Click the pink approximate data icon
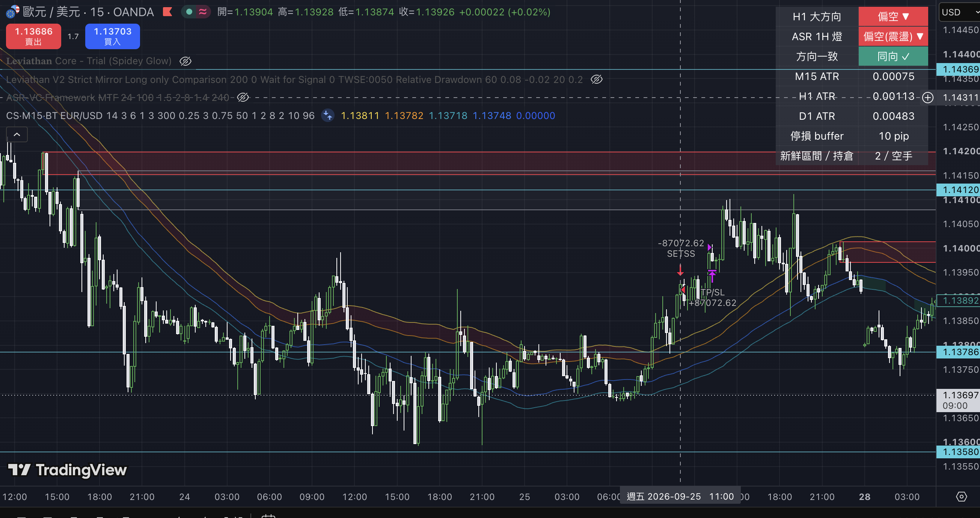 [203, 12]
